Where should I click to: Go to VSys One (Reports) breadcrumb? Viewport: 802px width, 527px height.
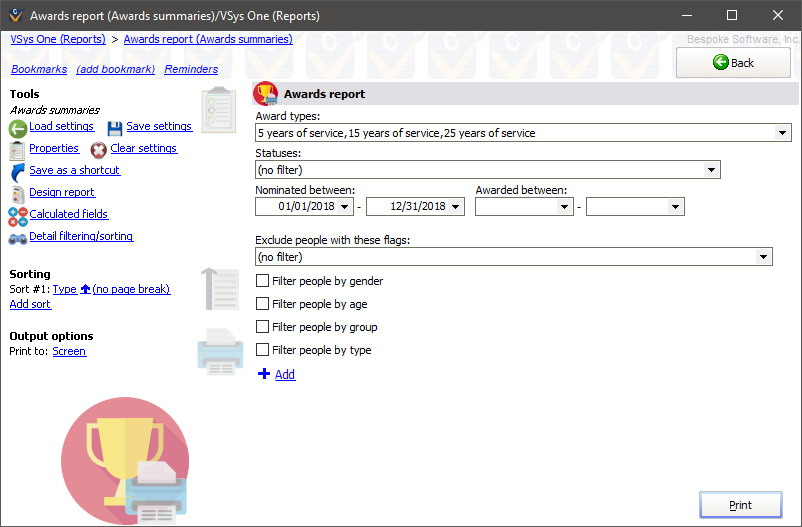pos(58,40)
